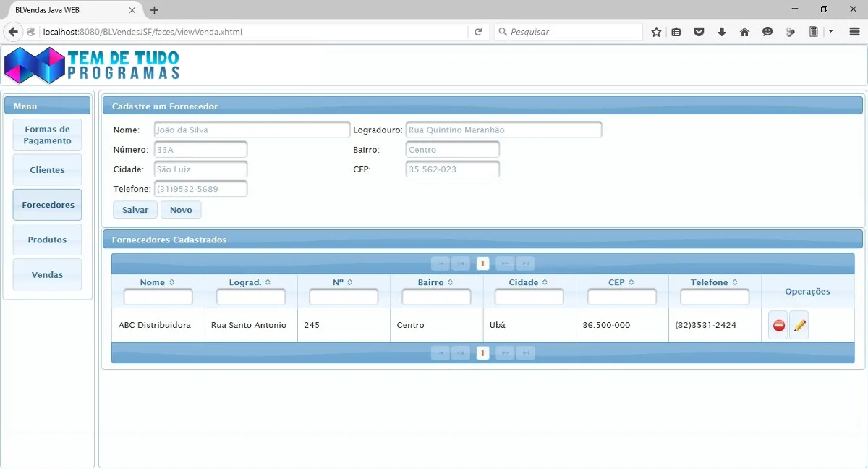Click the Novo button
868x469 pixels.
tap(181, 210)
